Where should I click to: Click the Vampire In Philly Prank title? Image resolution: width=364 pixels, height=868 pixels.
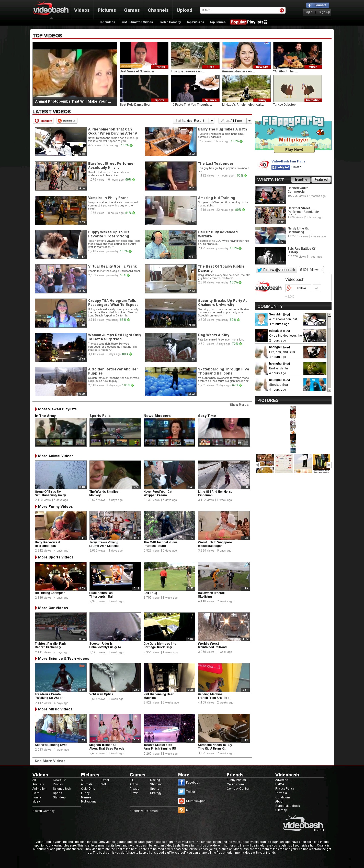[x=108, y=198]
